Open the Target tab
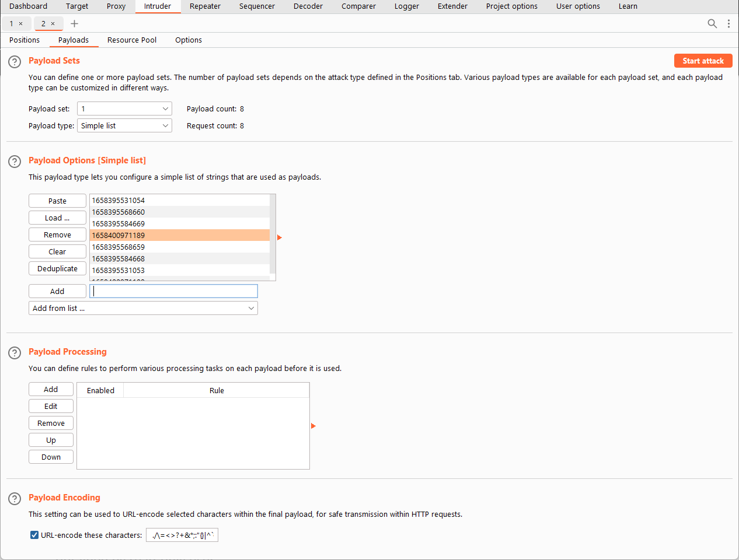Image resolution: width=739 pixels, height=560 pixels. [x=77, y=6]
